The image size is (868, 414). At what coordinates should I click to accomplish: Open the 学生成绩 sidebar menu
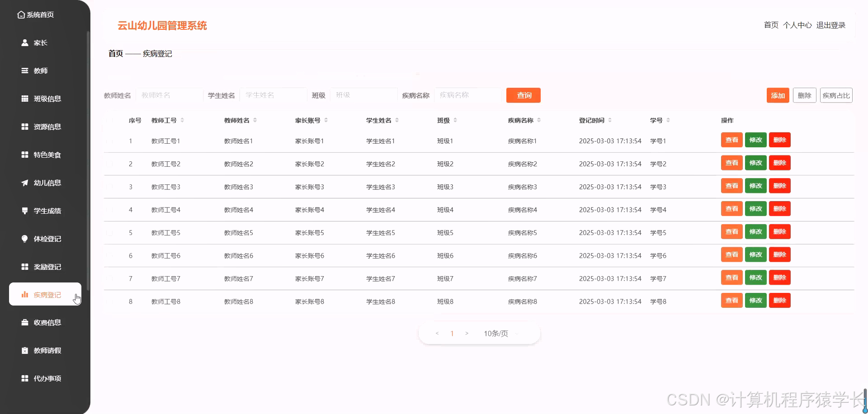pos(45,211)
